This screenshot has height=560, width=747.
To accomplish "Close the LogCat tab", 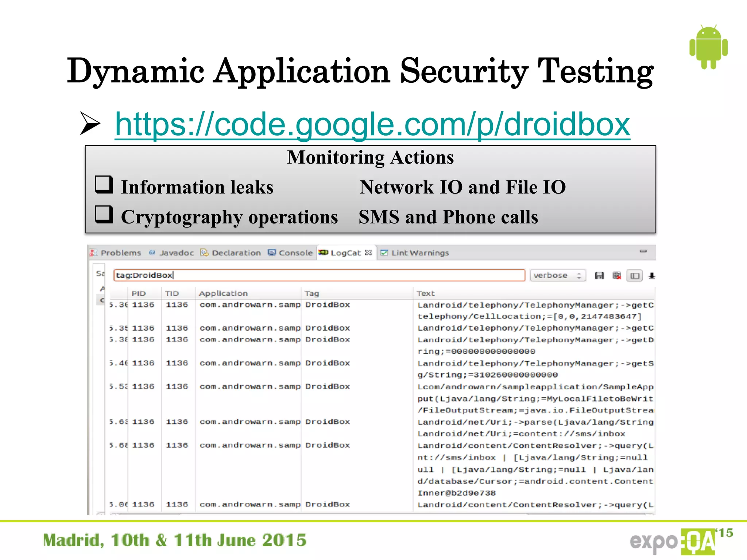I will tap(369, 252).
